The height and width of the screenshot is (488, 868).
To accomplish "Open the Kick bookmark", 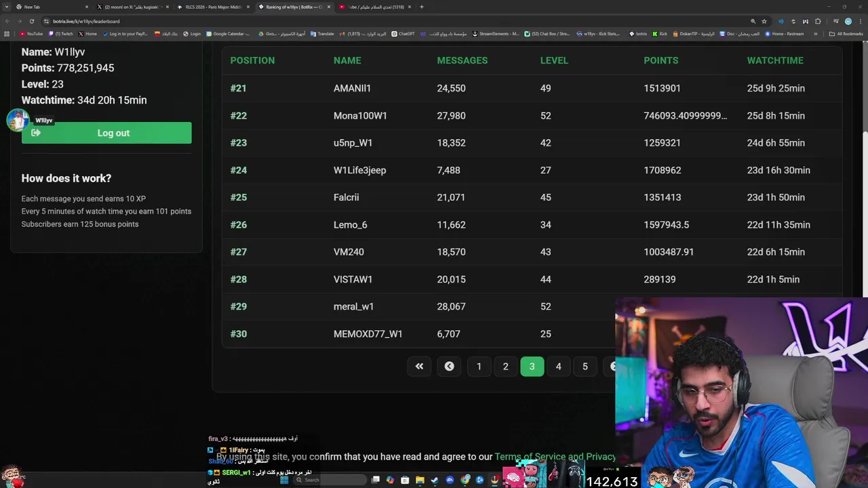I will click(660, 34).
